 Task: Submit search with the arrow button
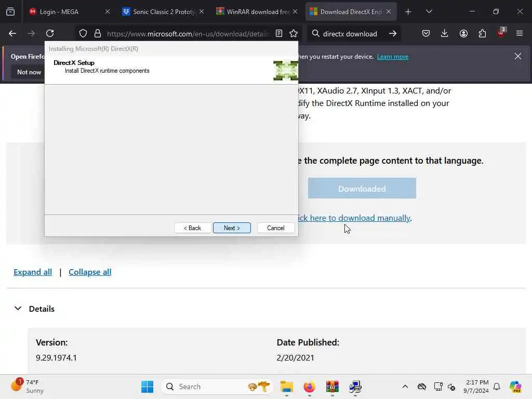[x=393, y=33]
